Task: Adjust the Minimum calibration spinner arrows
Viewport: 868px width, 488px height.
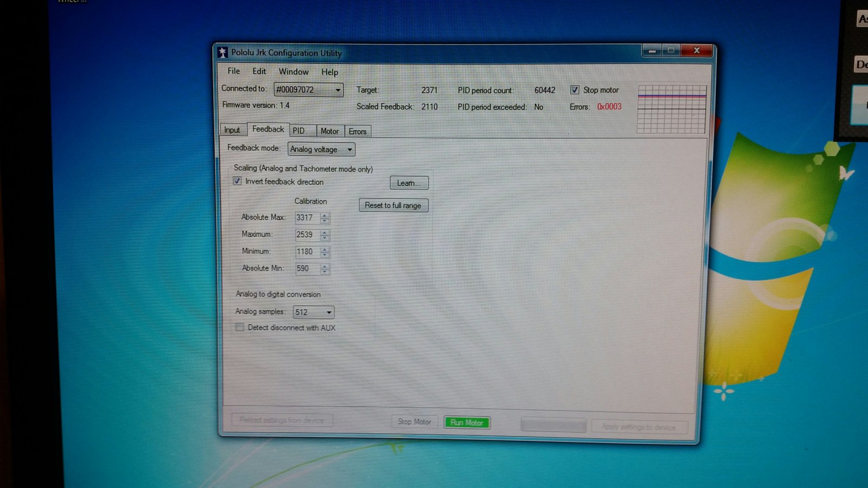Action: click(324, 252)
